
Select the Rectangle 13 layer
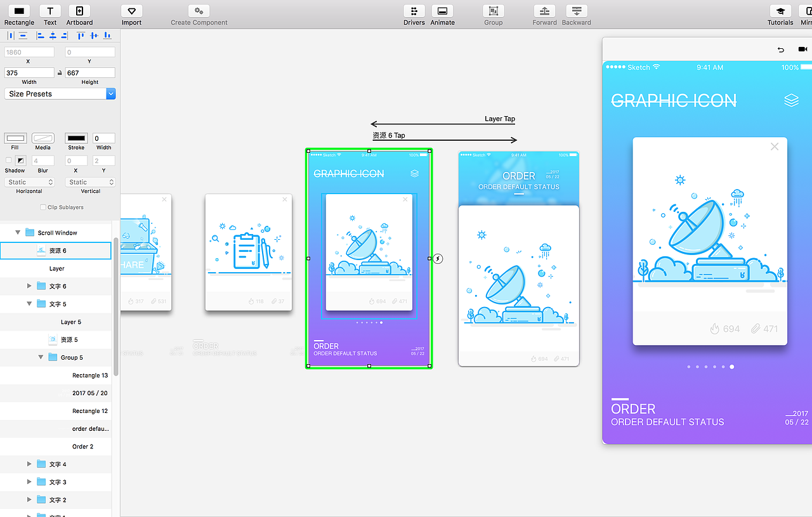pos(56,375)
